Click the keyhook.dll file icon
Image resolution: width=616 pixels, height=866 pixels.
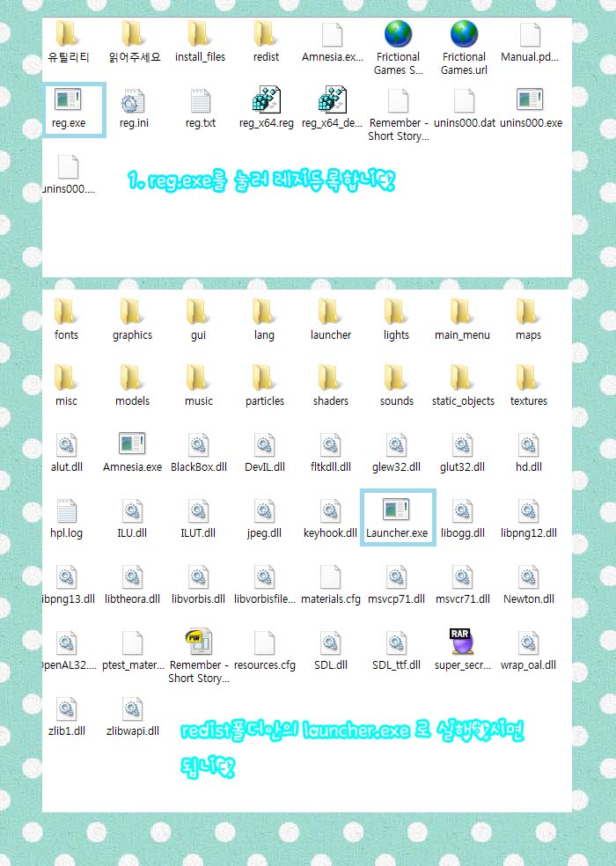click(x=330, y=510)
